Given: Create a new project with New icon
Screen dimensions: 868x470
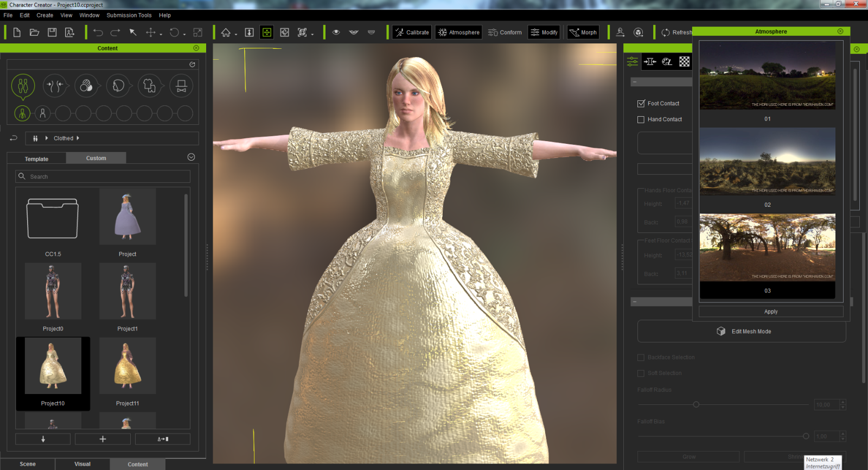Looking at the screenshot, I should (x=17, y=33).
